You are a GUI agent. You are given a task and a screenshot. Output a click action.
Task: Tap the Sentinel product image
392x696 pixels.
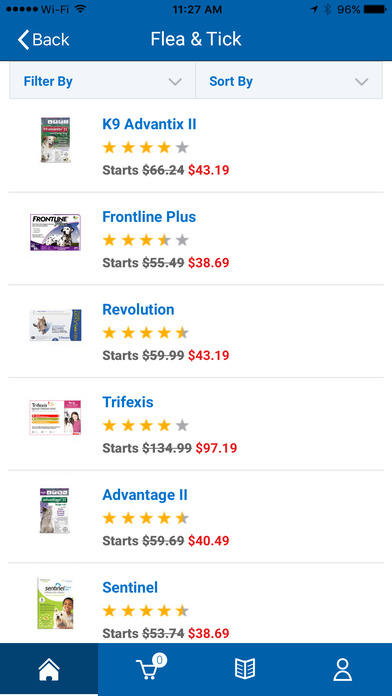[55, 603]
